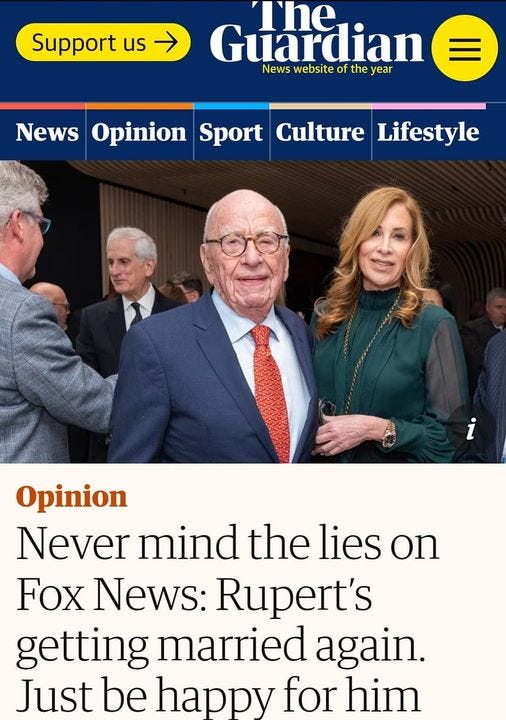This screenshot has height=720, width=506.
Task: Click the Support us button
Action: [103, 42]
